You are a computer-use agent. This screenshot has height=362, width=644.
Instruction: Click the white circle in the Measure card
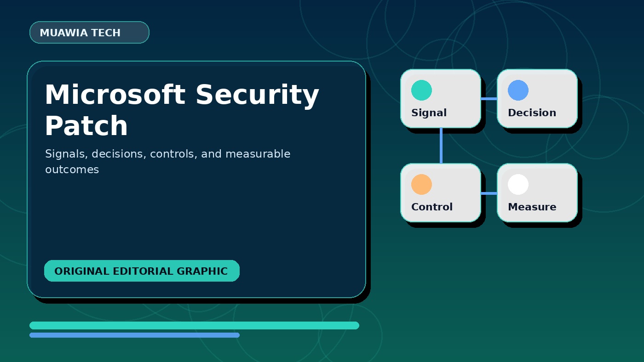tap(518, 184)
